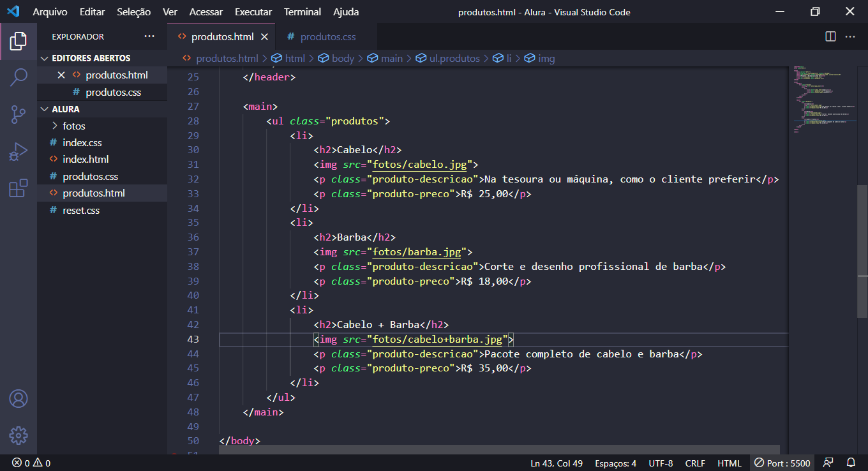Click HTML language mode selector
868x471 pixels.
[730, 463]
